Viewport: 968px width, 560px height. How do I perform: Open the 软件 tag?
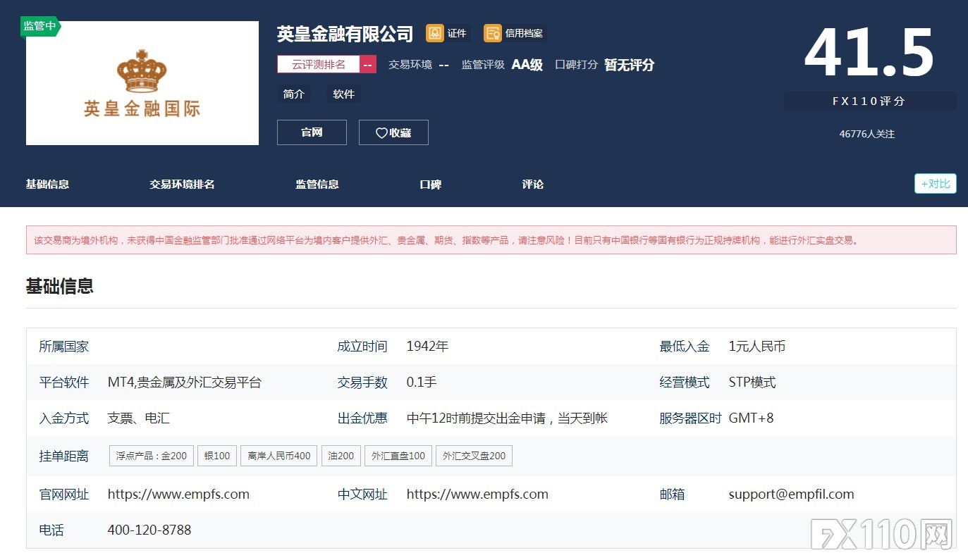(344, 94)
